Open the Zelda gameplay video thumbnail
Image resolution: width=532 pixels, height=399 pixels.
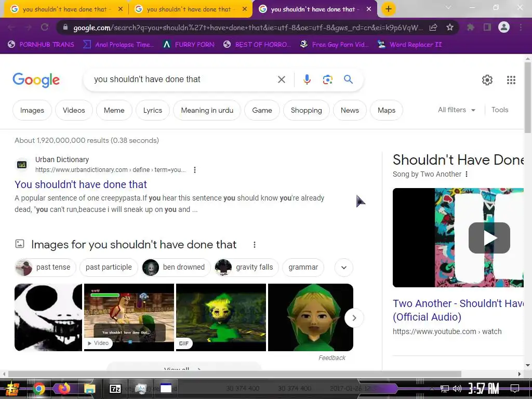129,317
